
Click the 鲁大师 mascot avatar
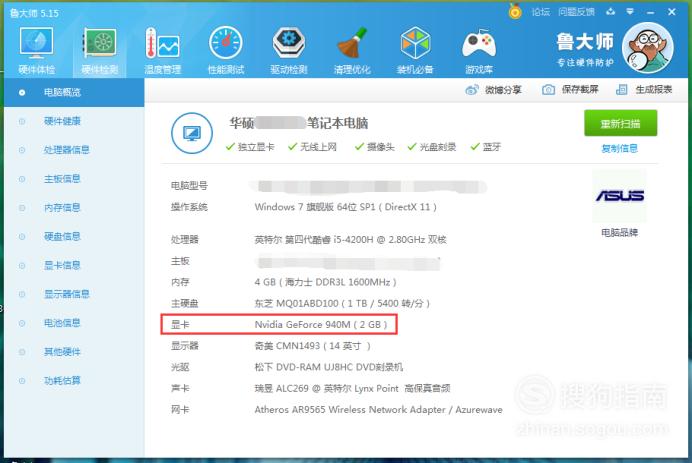coord(647,48)
